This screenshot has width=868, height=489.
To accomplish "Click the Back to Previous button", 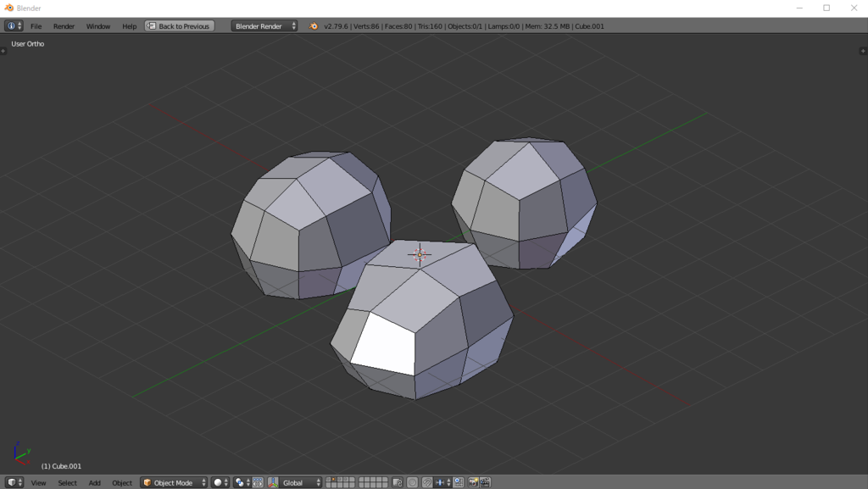I will [x=180, y=26].
